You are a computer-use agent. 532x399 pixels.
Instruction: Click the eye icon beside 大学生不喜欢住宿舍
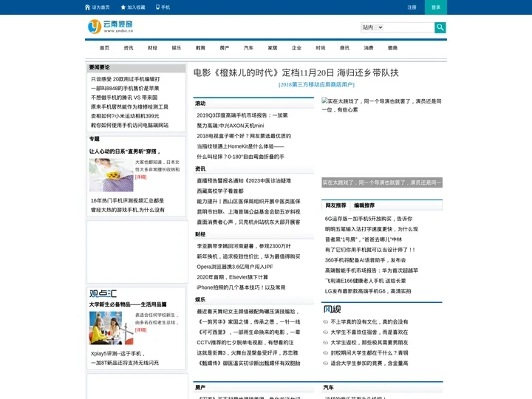326,332
